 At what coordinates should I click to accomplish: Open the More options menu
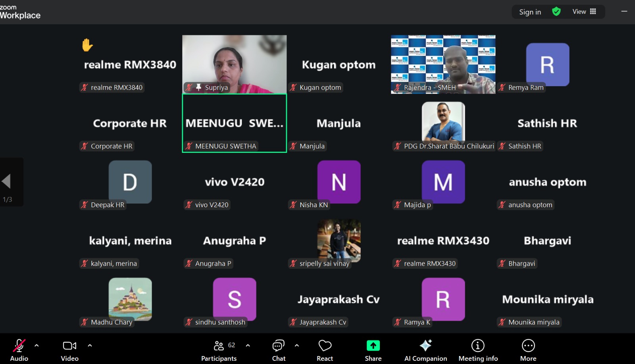coord(528,349)
